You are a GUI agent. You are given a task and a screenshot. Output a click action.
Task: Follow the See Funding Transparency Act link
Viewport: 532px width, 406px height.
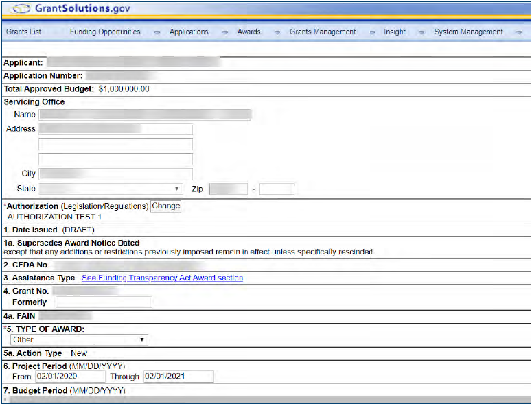coord(162,278)
